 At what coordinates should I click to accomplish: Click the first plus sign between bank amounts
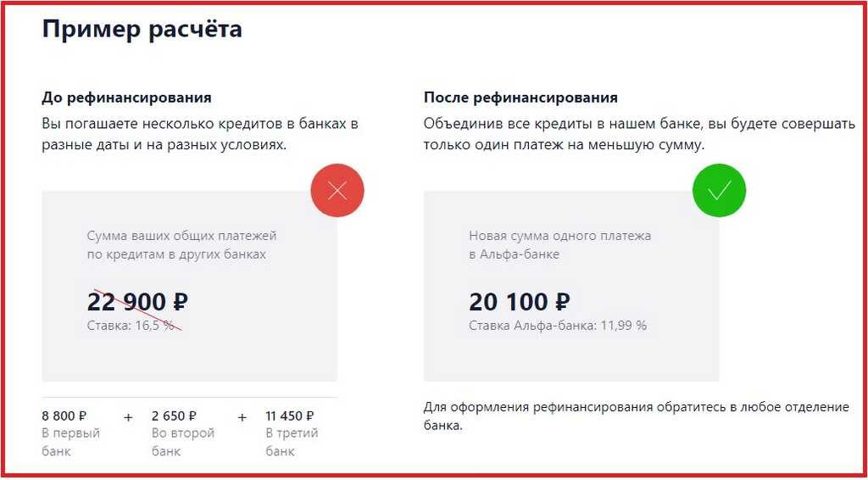(129, 416)
